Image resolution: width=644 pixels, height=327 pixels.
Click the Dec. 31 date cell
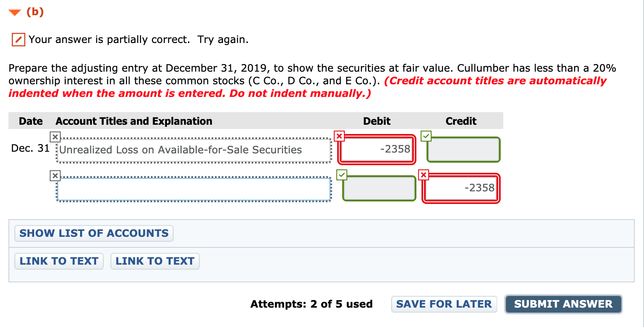click(30, 148)
